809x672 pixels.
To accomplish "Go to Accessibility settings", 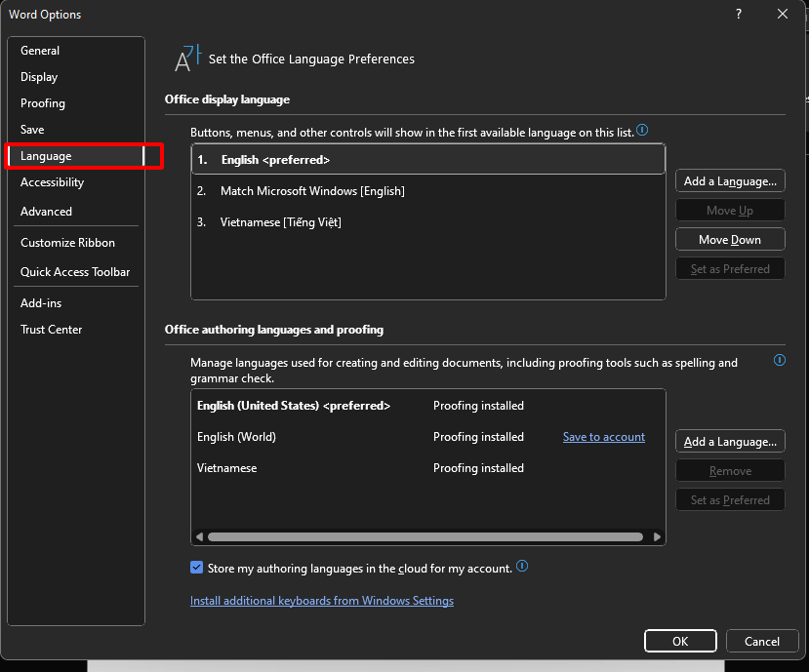I will (x=52, y=181).
